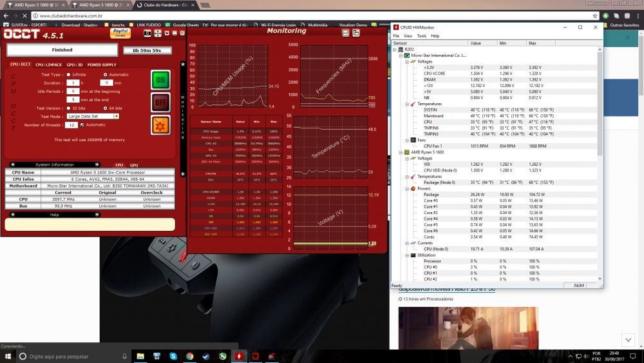Image resolution: width=644 pixels, height=363 pixels.
Task: Click the OCCT move window arrows icon
Action: coord(157,32)
